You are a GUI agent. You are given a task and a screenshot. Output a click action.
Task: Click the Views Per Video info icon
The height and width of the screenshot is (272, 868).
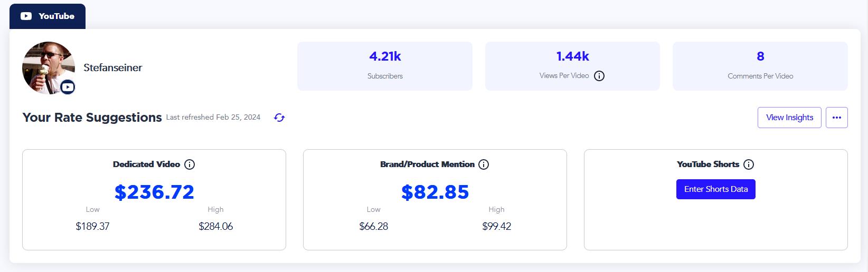click(599, 76)
